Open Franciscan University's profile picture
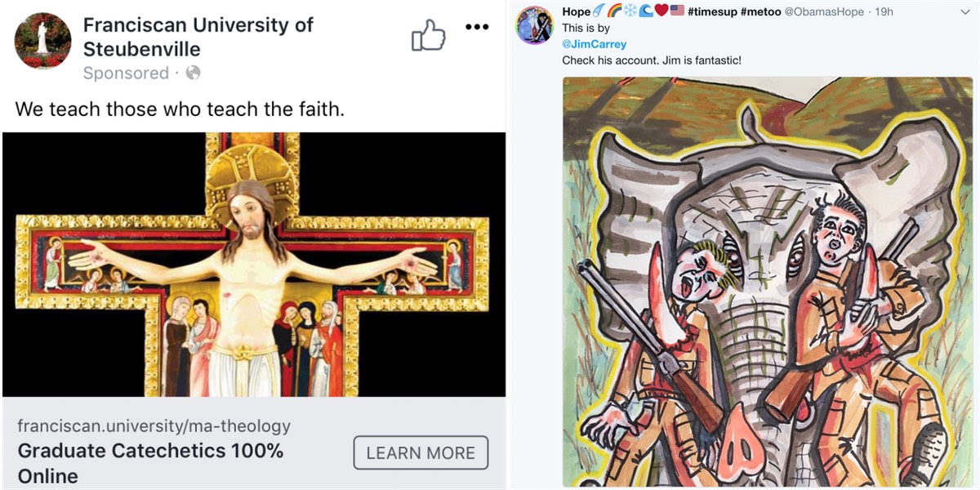 [x=43, y=41]
